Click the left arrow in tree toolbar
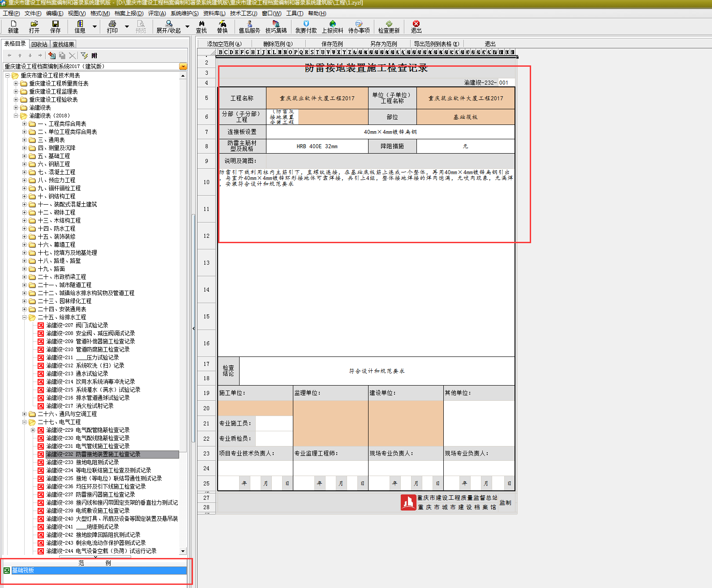This screenshot has height=588, width=712. coord(9,56)
